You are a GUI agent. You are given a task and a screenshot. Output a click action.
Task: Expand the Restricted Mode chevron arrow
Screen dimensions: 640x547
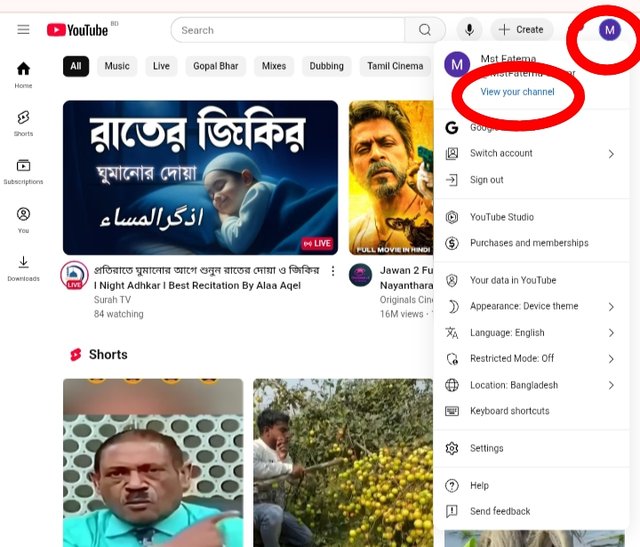tap(611, 359)
